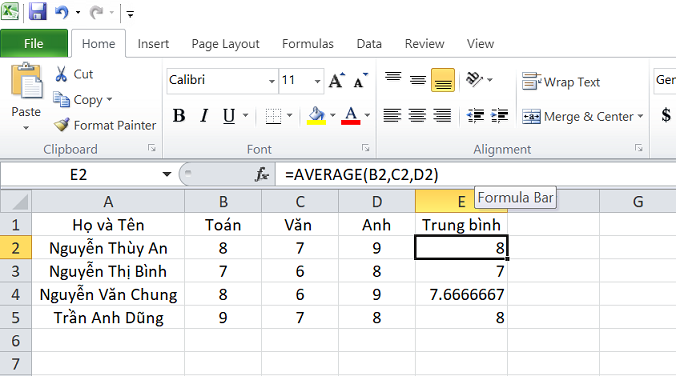Expand the Name Box dropdown arrow
This screenshot has height=376, width=676.
(x=166, y=175)
